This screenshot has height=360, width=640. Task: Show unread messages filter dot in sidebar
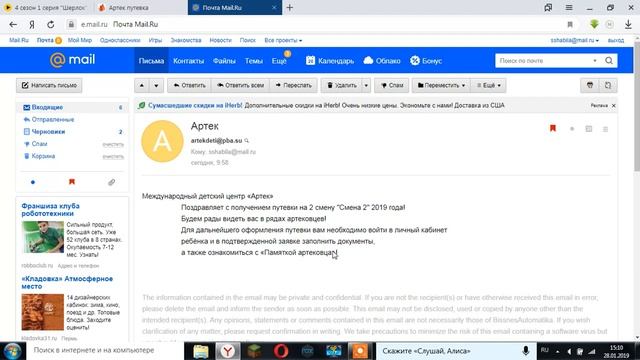[x=33, y=182]
